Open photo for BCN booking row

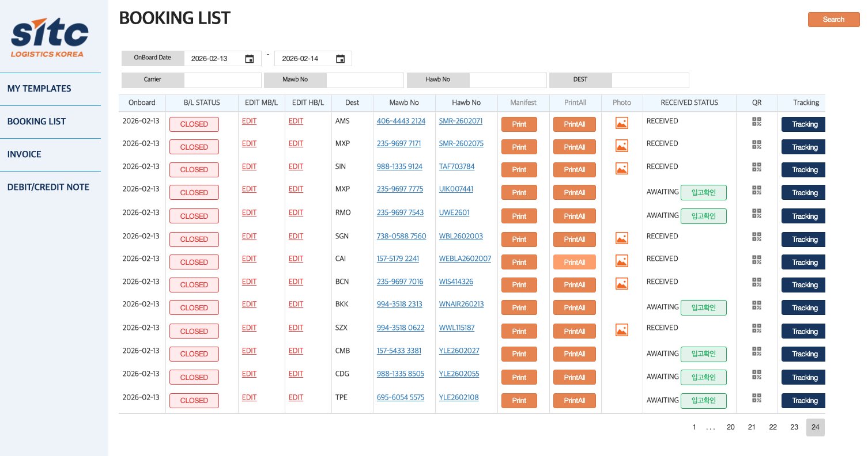621,283
